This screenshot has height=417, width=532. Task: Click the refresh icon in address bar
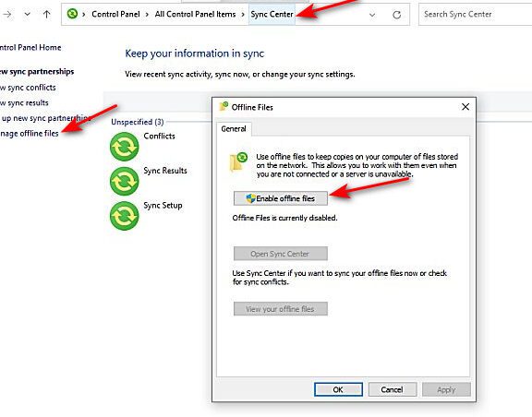(396, 15)
